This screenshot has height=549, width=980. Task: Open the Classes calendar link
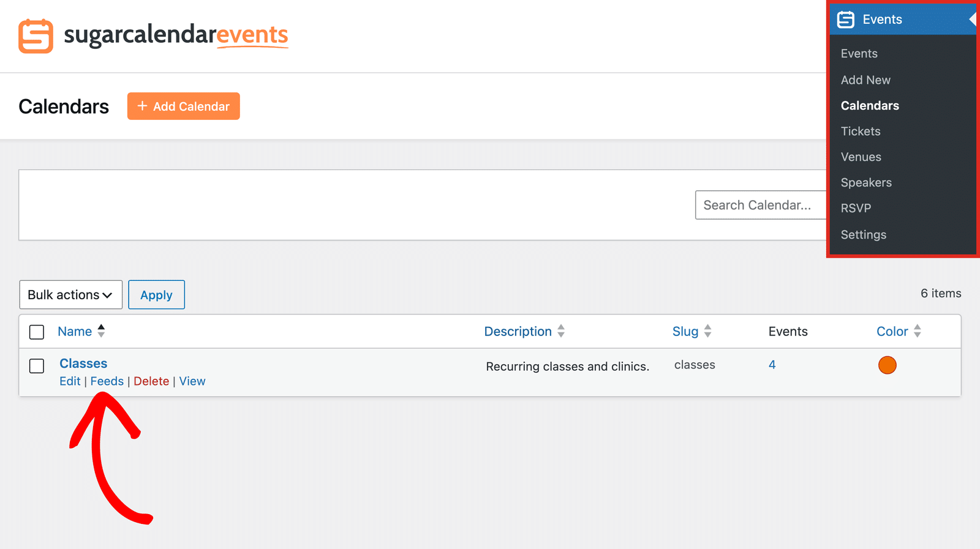click(x=83, y=364)
